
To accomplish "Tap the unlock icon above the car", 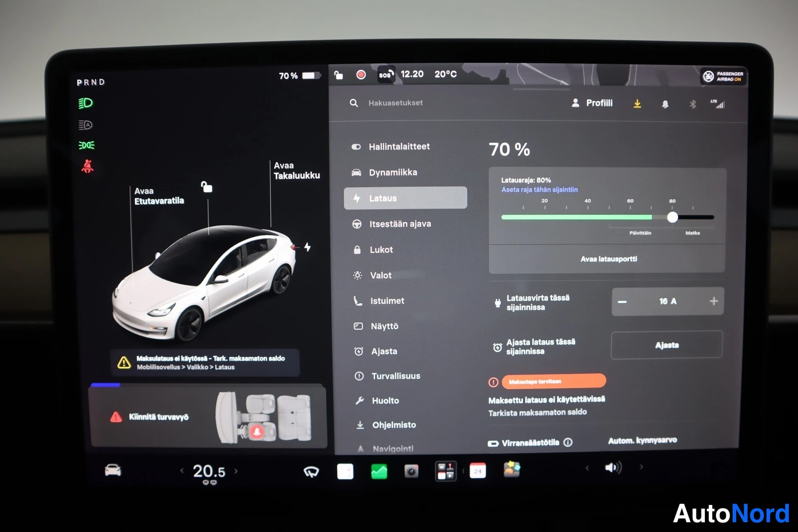I will [206, 187].
